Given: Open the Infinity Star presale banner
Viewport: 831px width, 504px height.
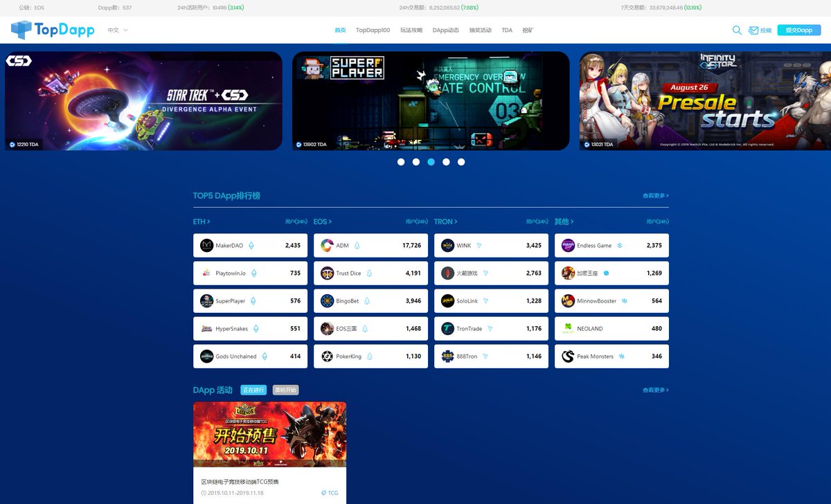Looking at the screenshot, I should (x=705, y=101).
